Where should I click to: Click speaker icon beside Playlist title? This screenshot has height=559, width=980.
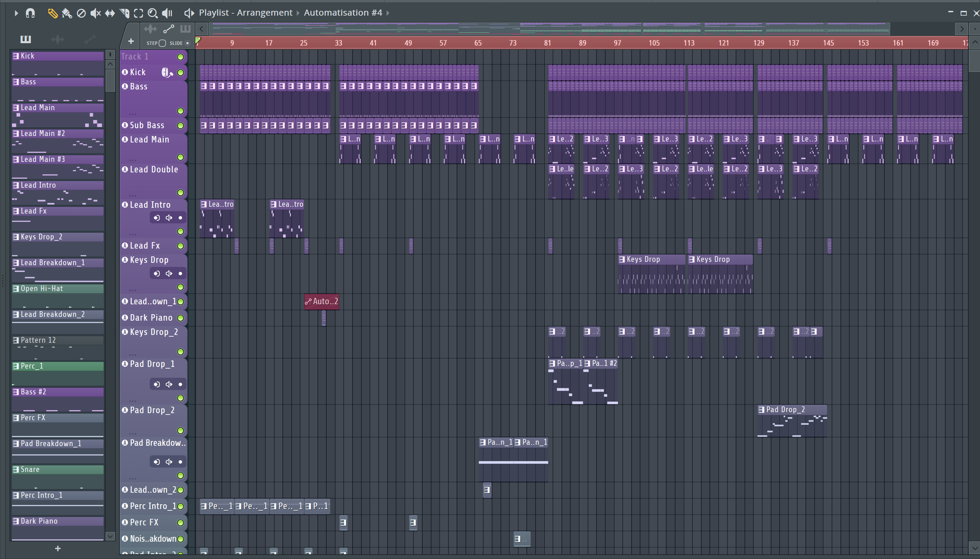pos(189,13)
